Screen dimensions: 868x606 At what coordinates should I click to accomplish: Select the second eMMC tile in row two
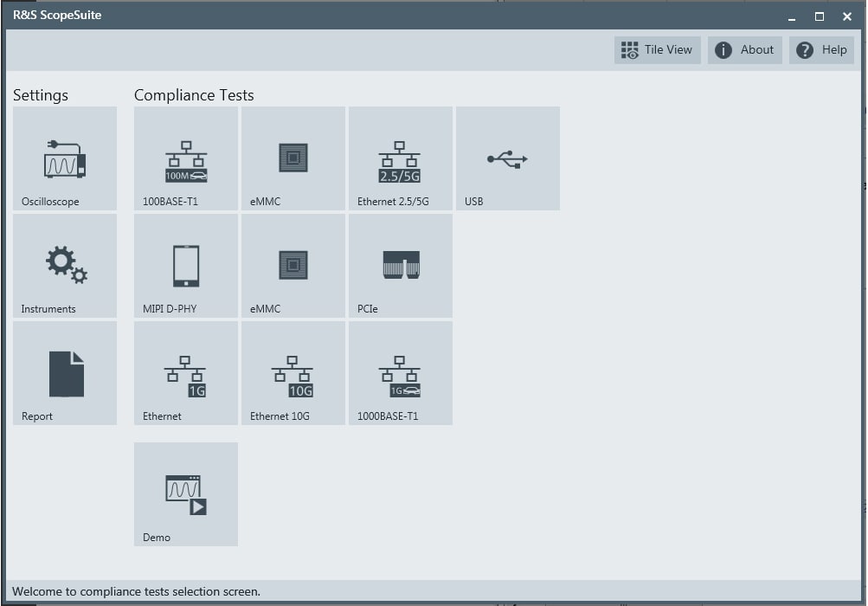point(293,266)
